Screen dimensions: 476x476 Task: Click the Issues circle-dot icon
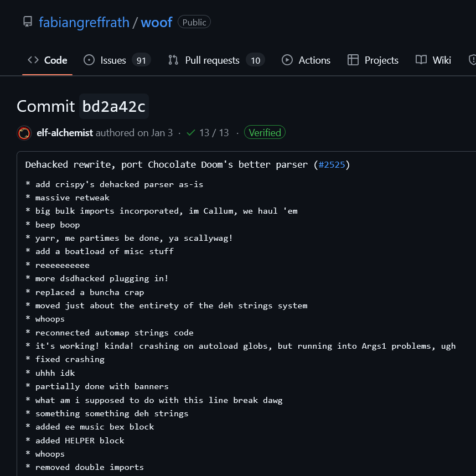89,60
